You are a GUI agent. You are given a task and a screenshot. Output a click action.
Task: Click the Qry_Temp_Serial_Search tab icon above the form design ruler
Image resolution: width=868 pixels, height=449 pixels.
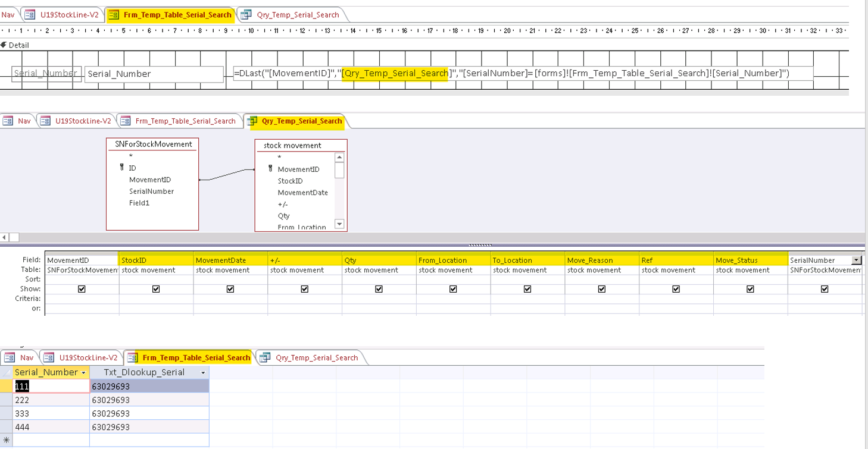pyautogui.click(x=246, y=15)
